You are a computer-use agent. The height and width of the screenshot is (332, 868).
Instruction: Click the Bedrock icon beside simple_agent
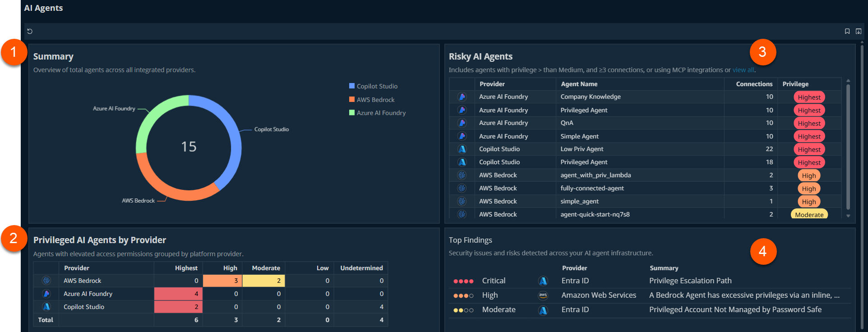pyautogui.click(x=462, y=201)
